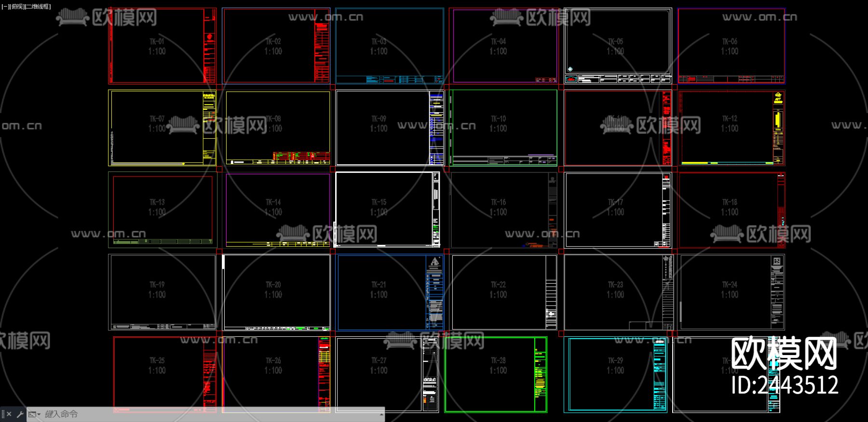Image resolution: width=868 pixels, height=422 pixels.
Task: Select the TK-10 drawing frame label
Action: (498, 119)
